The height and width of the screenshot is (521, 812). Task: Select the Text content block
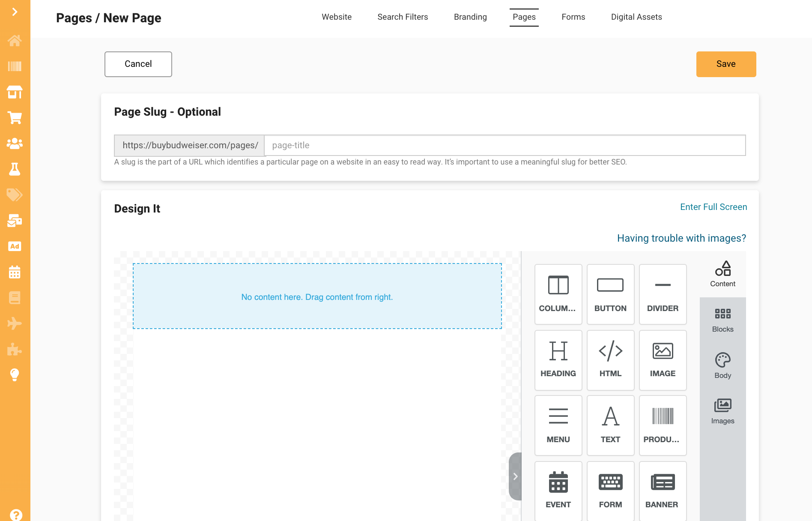pos(611,425)
